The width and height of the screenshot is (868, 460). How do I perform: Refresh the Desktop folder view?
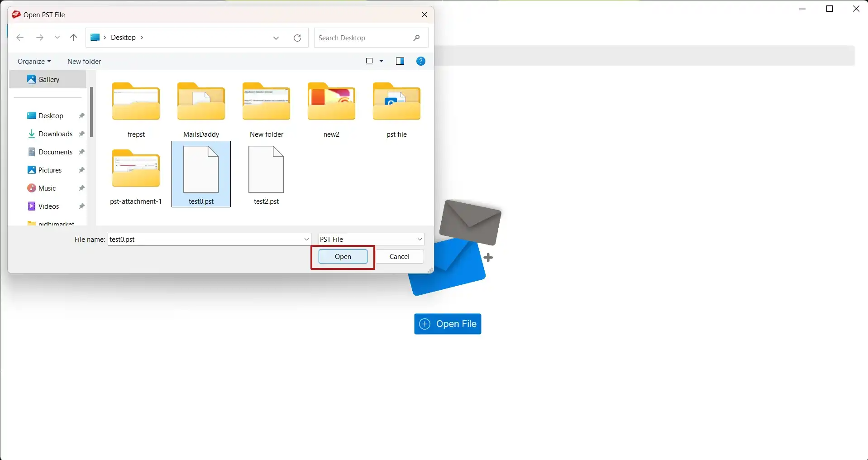click(297, 38)
